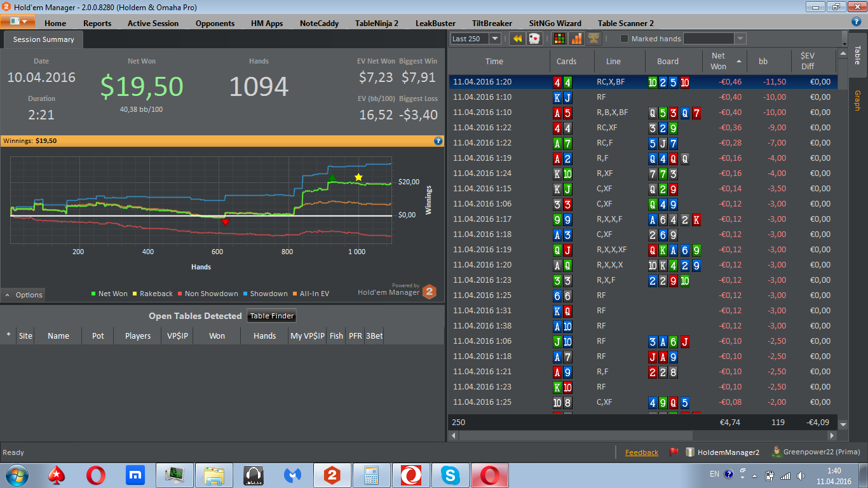The image size is (868, 488).
Task: Open Malwarebytes from the taskbar
Action: tap(292, 475)
